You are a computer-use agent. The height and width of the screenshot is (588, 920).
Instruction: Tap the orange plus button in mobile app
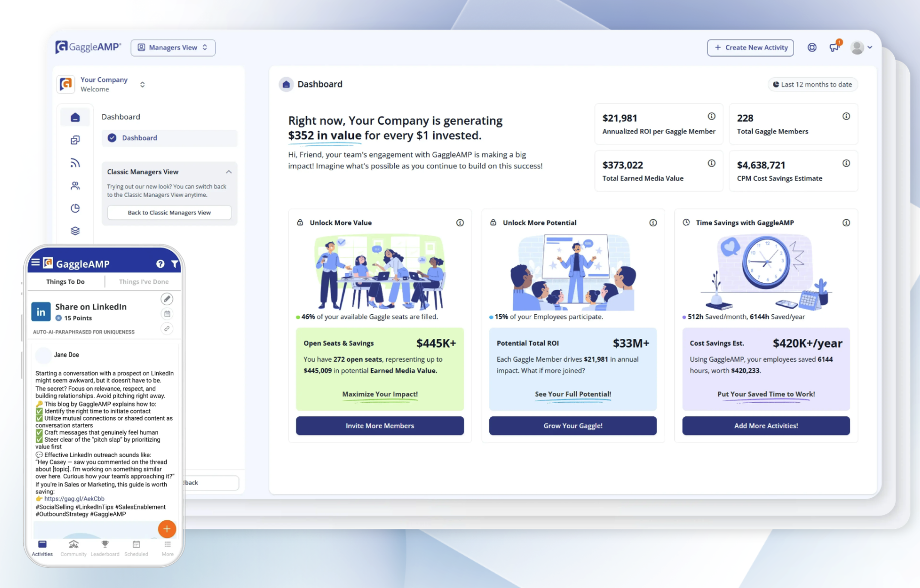(x=167, y=529)
